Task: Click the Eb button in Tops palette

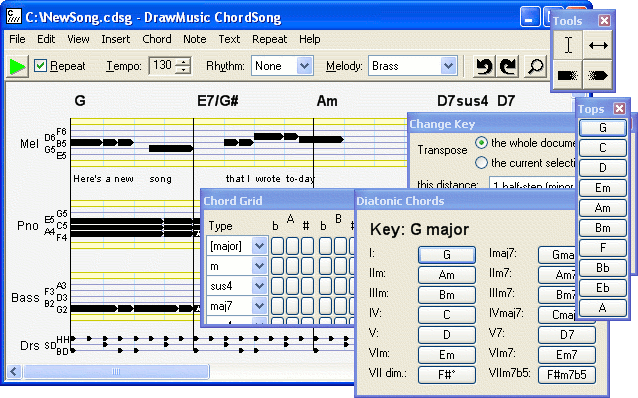Action: tap(603, 287)
